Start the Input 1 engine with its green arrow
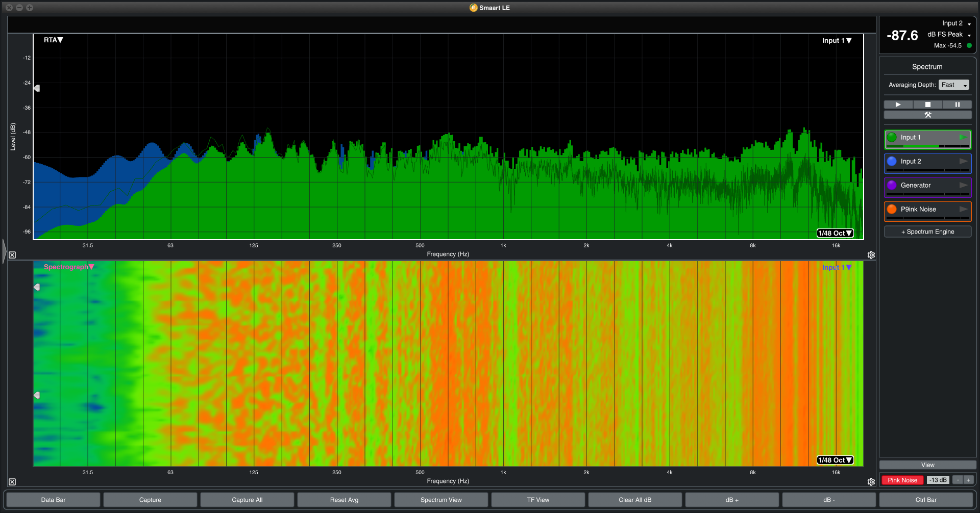The height and width of the screenshot is (513, 980). click(x=963, y=137)
